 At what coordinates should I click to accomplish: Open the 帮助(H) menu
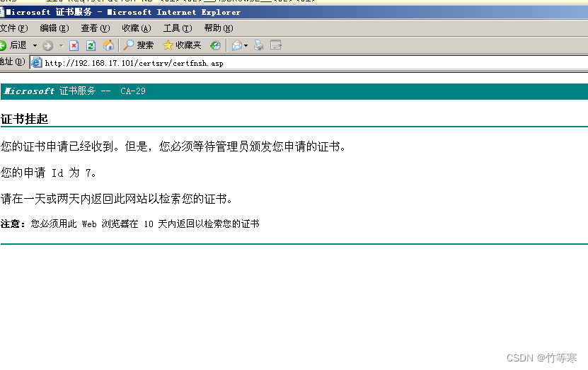click(x=219, y=28)
